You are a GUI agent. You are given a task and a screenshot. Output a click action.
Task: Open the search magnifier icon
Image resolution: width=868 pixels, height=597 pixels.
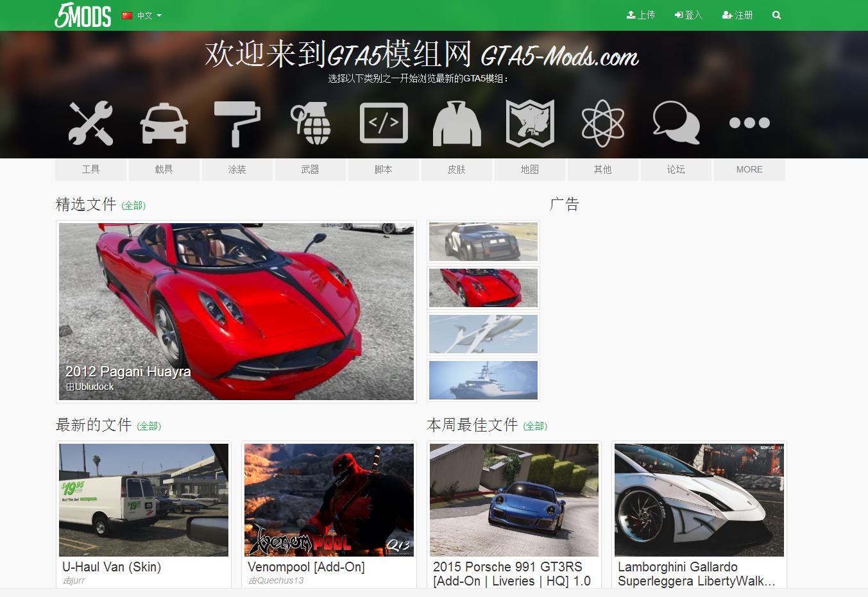776,15
